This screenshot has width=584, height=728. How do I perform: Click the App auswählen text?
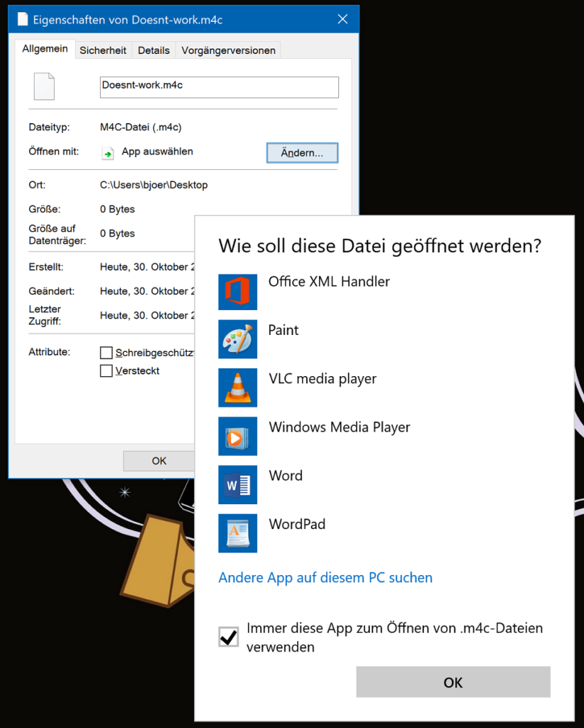(157, 151)
